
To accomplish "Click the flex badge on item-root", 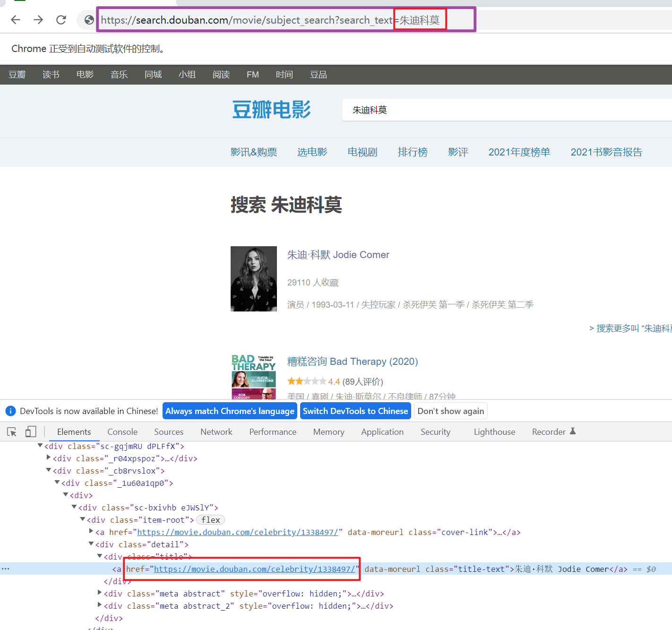I will [211, 520].
